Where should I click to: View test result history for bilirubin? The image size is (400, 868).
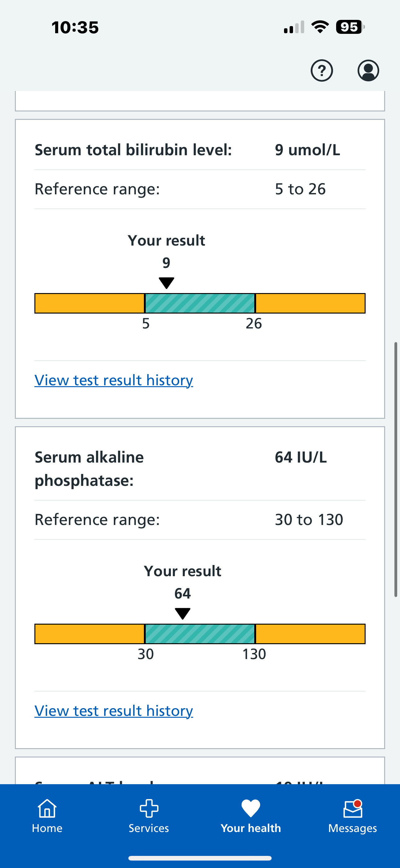114,380
